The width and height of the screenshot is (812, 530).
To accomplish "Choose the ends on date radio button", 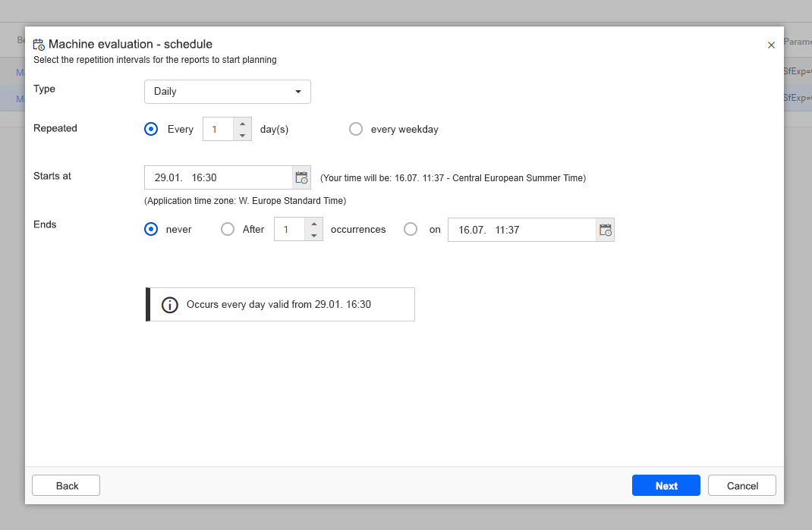I will (x=411, y=229).
